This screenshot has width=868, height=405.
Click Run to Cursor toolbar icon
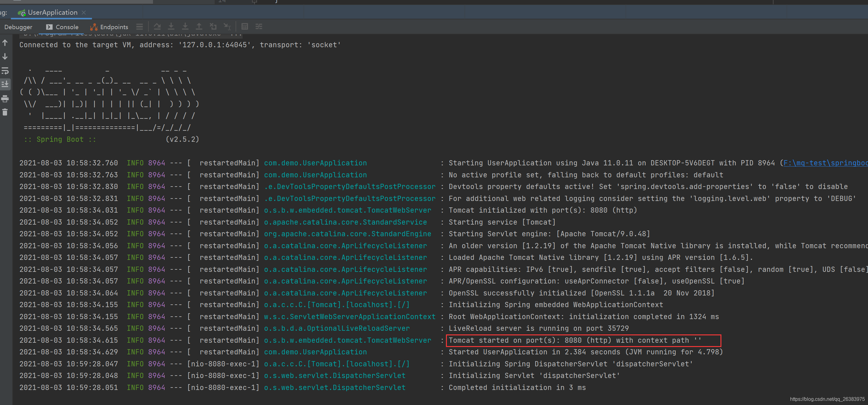coord(227,26)
